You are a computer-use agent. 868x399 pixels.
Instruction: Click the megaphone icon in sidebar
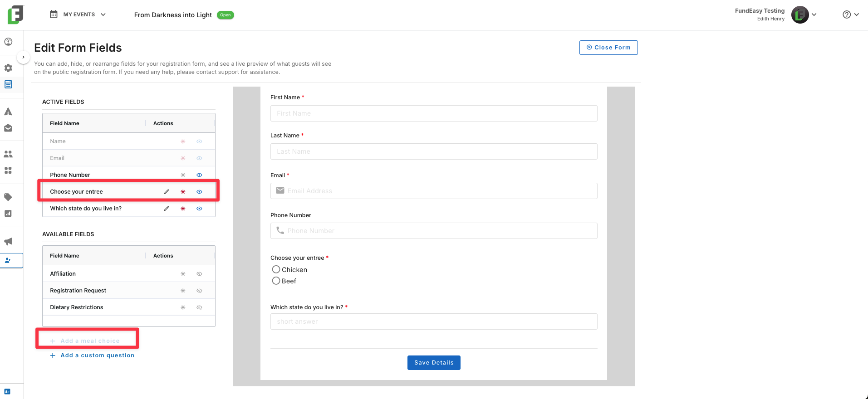[x=8, y=241]
